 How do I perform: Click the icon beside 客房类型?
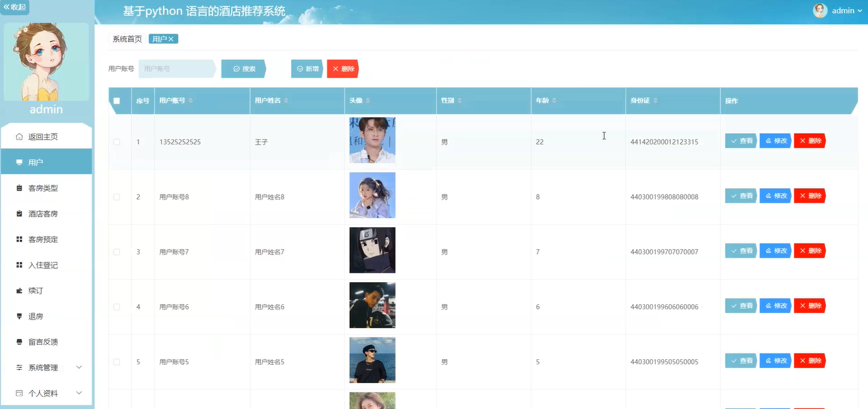click(x=19, y=188)
